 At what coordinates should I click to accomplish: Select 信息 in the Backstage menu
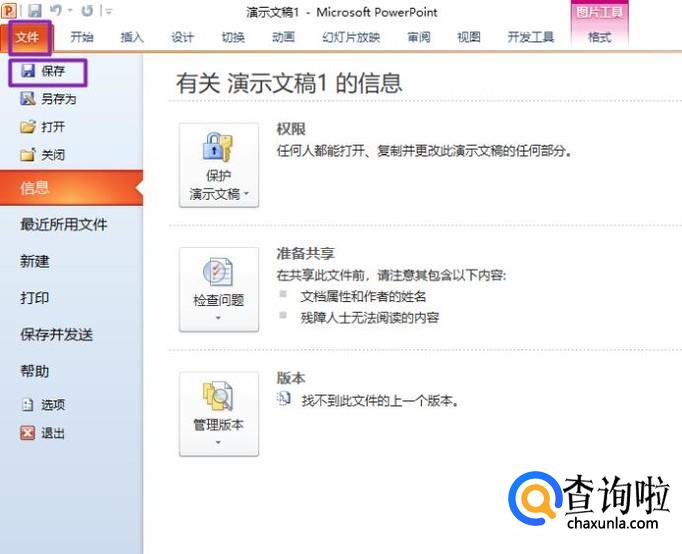click(71, 187)
